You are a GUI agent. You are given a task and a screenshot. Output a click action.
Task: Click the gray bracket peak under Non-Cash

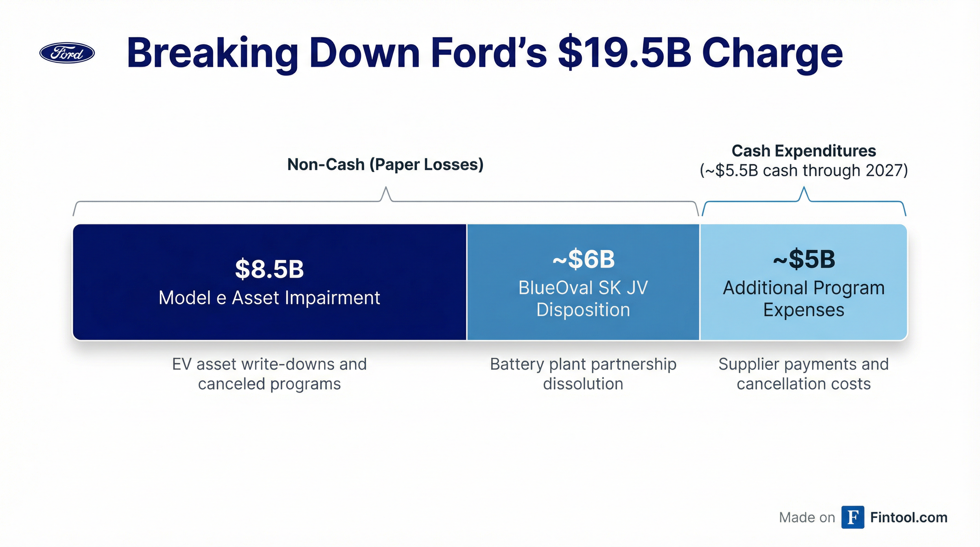[386, 191]
